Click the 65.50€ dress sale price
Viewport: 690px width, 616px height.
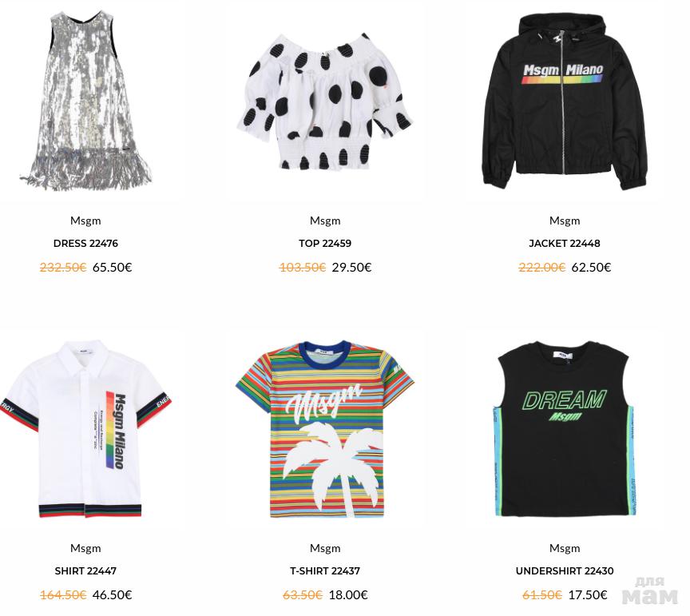[113, 268]
